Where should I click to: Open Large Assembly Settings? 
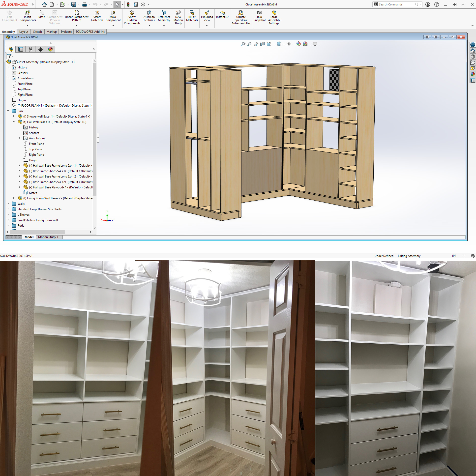coord(274,18)
